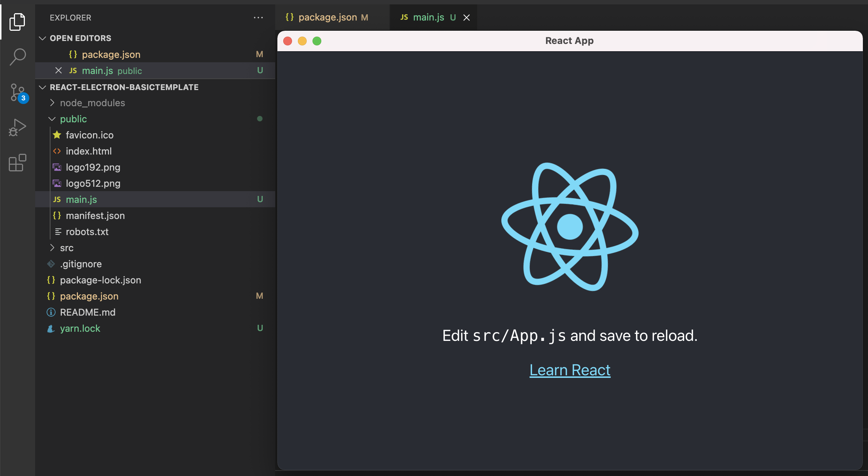Open index.html in the file tree
This screenshot has height=476, width=868.
pos(89,151)
